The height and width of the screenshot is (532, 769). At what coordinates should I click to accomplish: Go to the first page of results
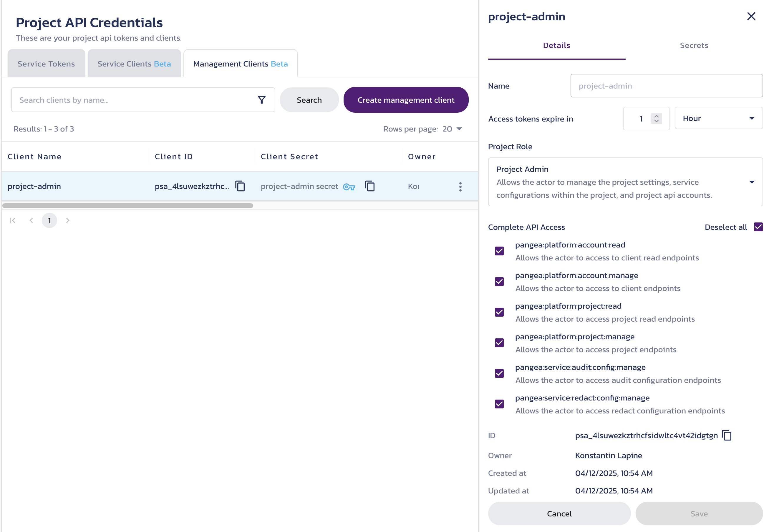pyautogui.click(x=13, y=220)
